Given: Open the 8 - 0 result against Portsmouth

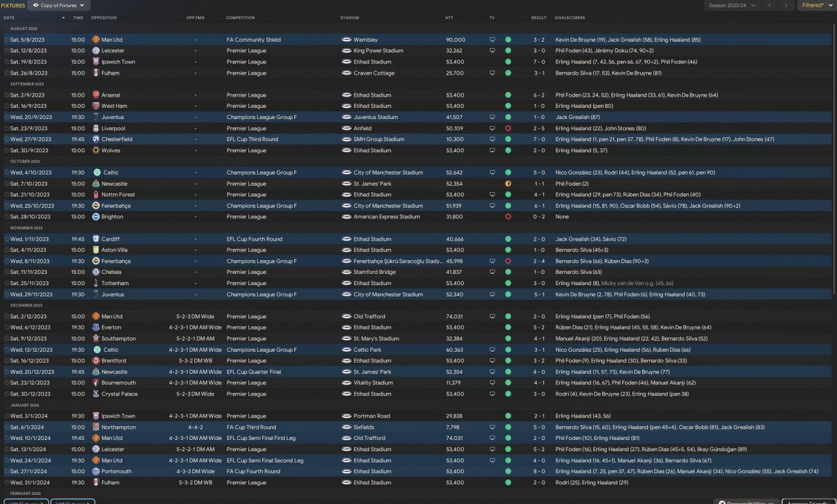Looking at the screenshot, I should tap(539, 471).
